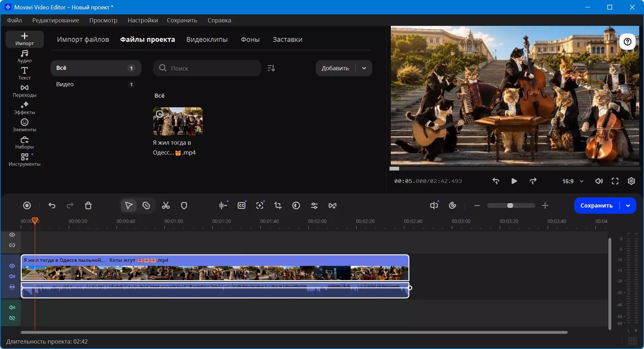Click the record button on timeline toolbar
This screenshot has width=644, height=349.
pyautogui.click(x=27, y=206)
